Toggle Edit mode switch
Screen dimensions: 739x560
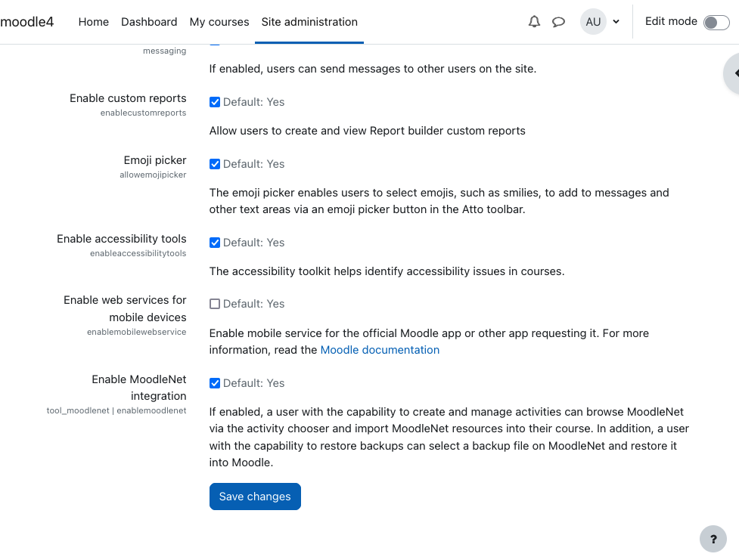tap(716, 22)
